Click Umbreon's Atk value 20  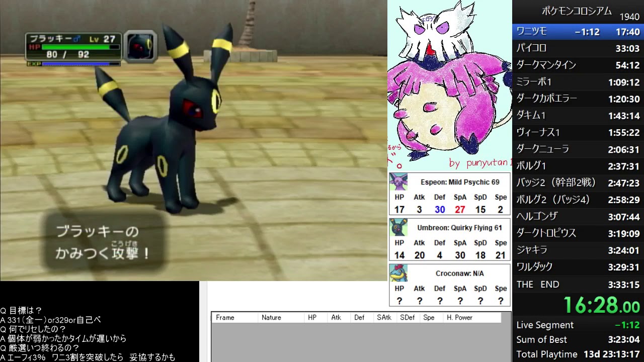(x=420, y=255)
